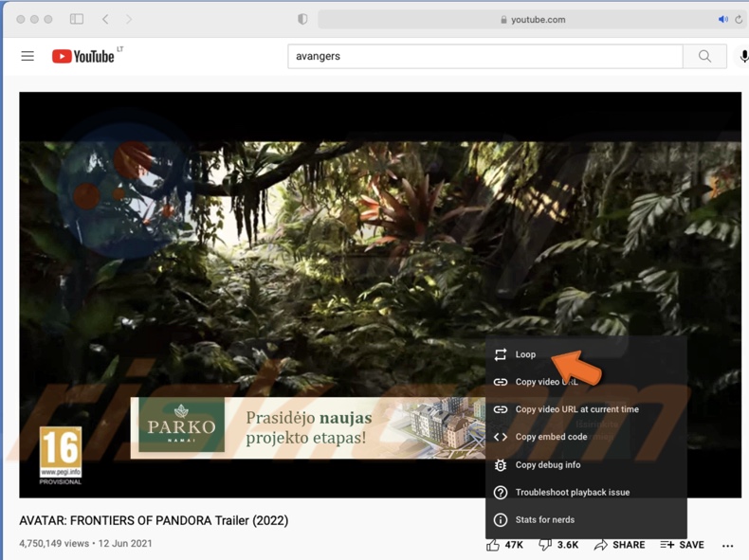The image size is (749, 560).
Task: Click the search magnifier button
Action: click(704, 56)
